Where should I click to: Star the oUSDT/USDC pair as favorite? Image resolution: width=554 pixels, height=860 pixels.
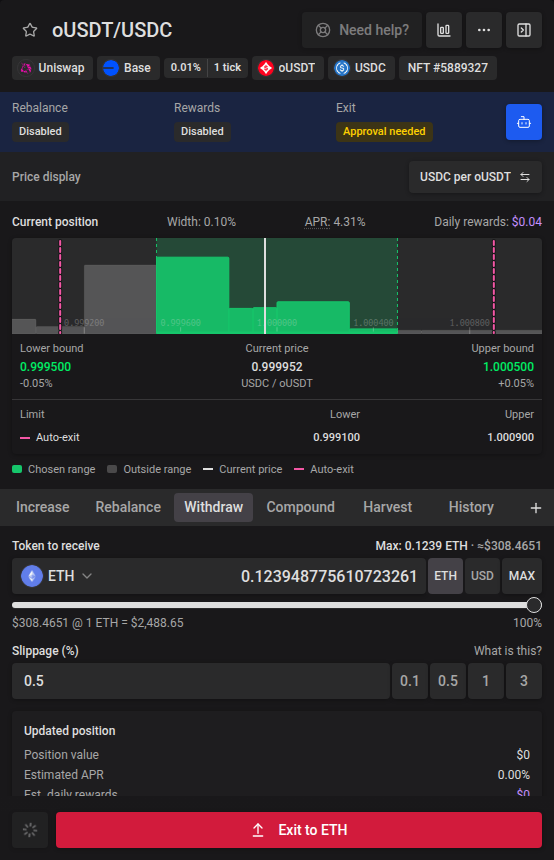[30, 30]
